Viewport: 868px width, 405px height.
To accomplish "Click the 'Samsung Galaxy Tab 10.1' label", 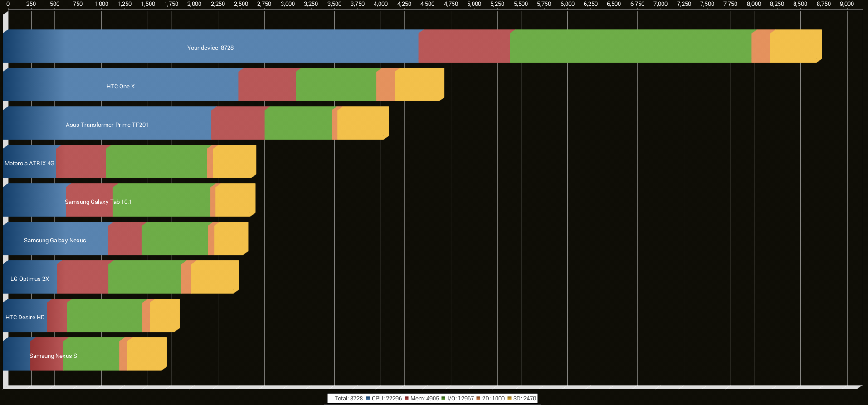I will click(x=98, y=202).
